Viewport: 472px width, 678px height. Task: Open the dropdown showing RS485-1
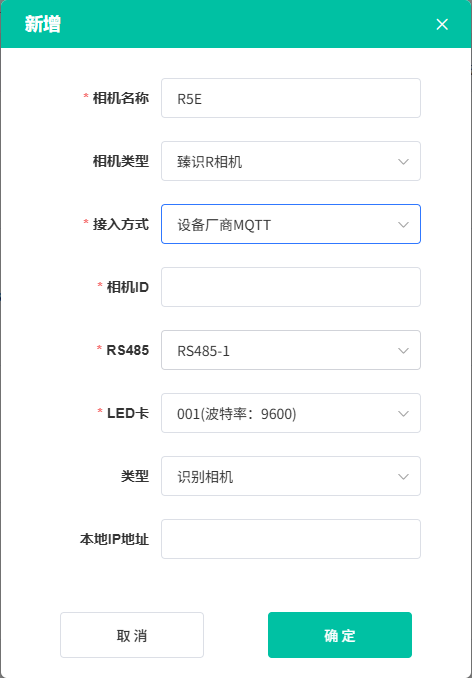pos(291,350)
